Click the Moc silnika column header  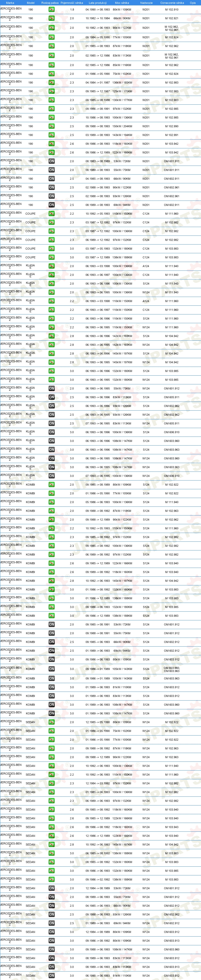click(x=122, y=3)
